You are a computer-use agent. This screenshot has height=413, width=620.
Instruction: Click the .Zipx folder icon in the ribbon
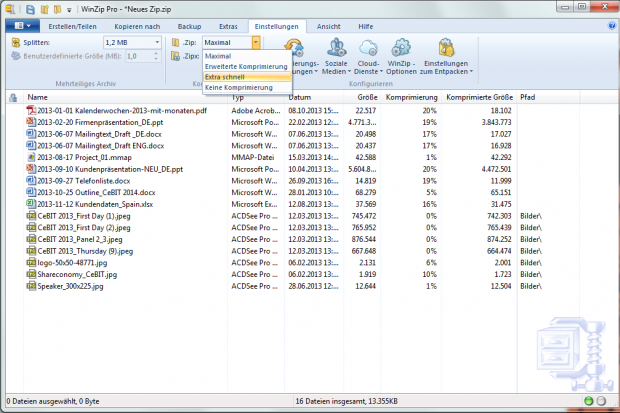[175, 56]
